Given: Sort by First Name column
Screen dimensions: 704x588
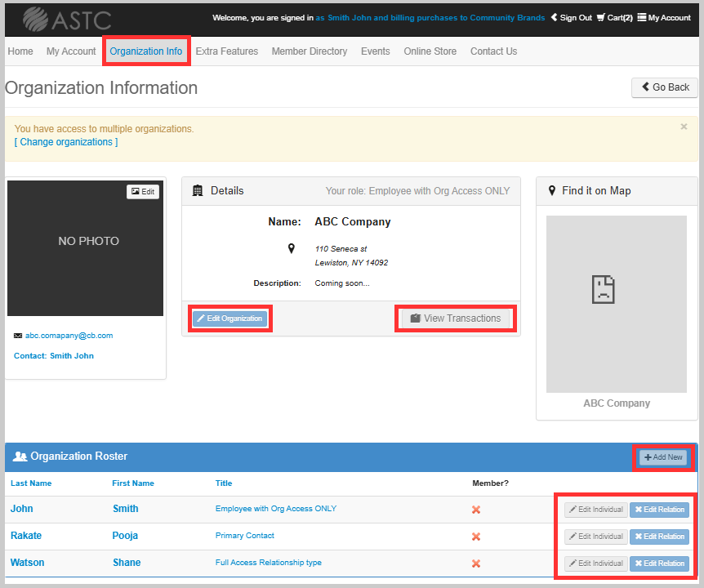Looking at the screenshot, I should click(x=133, y=483).
